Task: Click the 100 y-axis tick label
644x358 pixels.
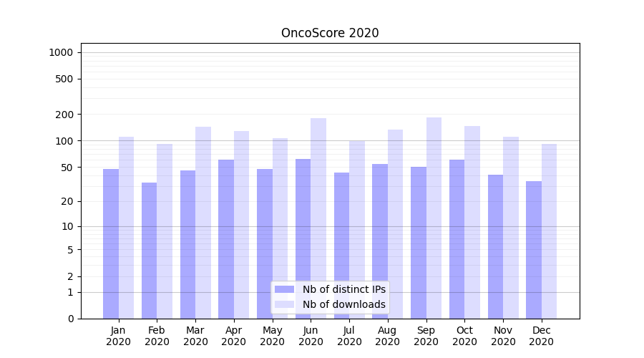Action: (65, 141)
